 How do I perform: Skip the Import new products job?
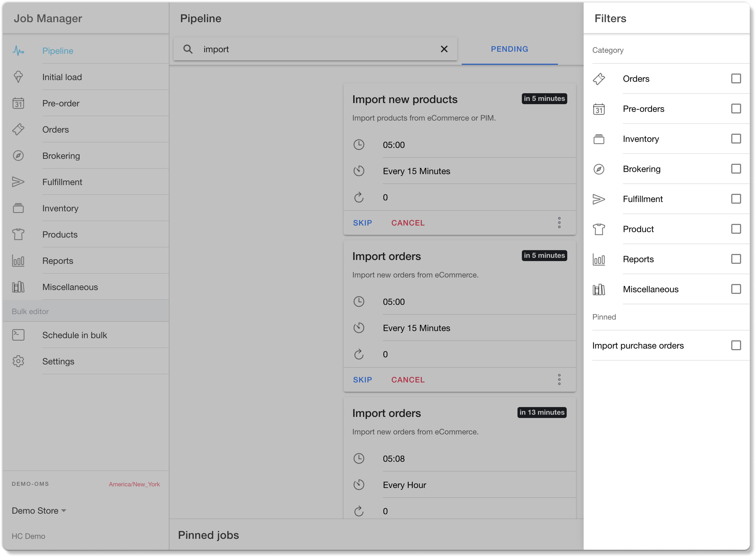(x=362, y=223)
